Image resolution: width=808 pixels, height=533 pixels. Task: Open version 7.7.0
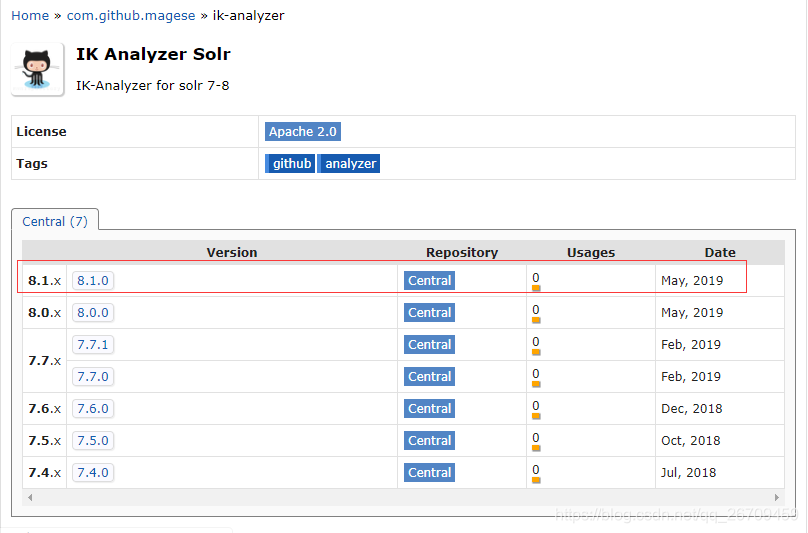click(93, 376)
